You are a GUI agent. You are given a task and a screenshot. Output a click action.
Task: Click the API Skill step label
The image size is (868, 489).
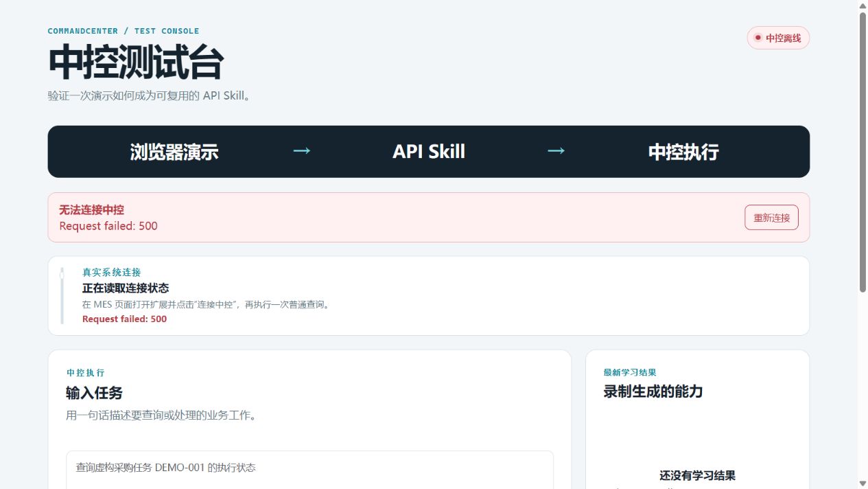tap(429, 152)
